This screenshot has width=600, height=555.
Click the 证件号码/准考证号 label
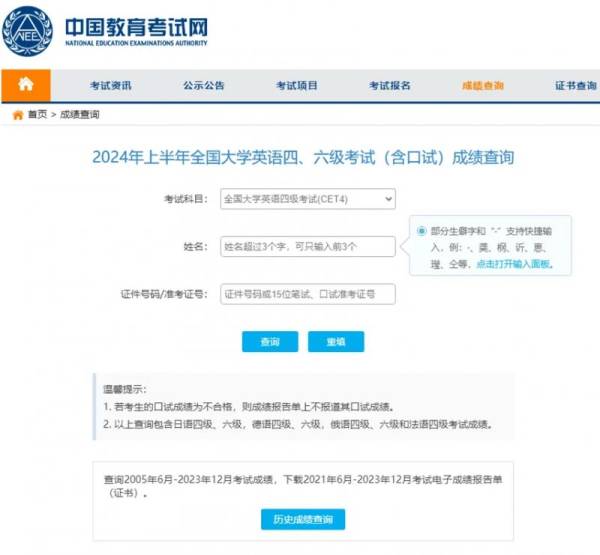point(164,294)
